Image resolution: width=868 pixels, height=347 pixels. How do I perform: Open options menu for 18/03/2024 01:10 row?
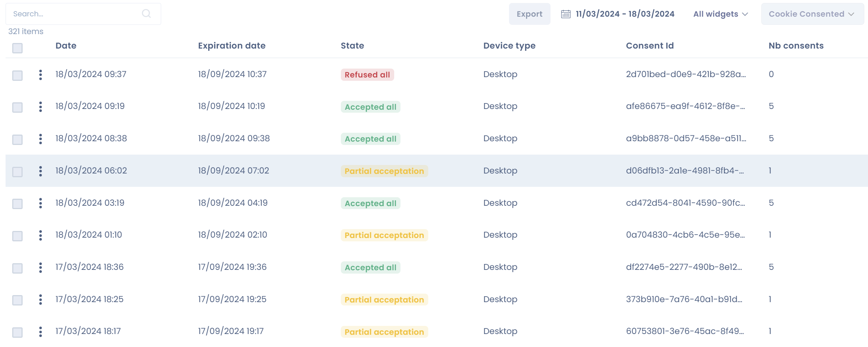pyautogui.click(x=40, y=235)
